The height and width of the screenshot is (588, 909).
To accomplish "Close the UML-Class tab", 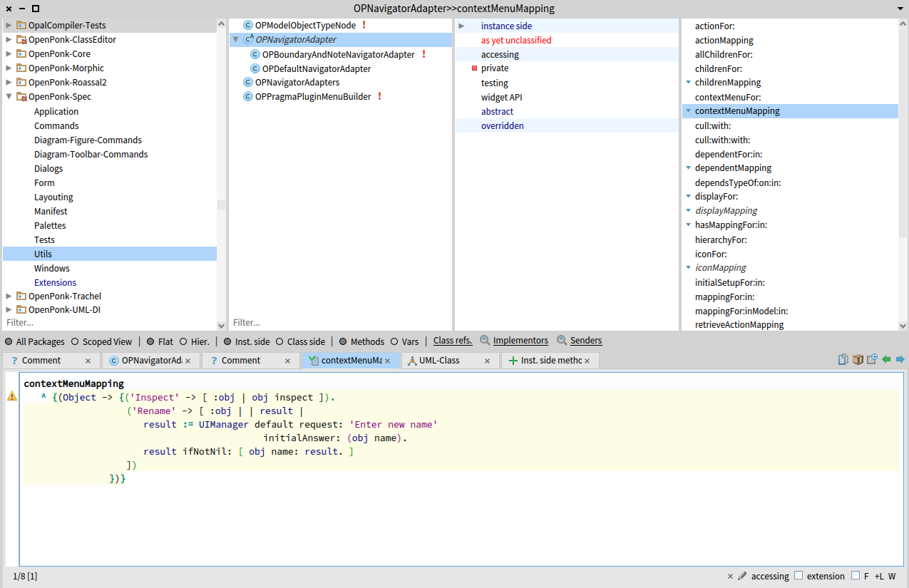I will (488, 361).
